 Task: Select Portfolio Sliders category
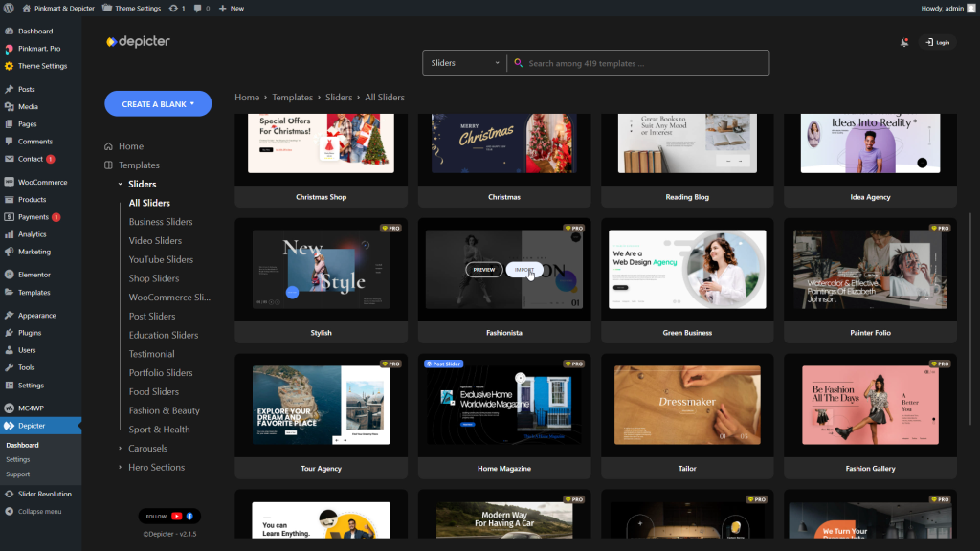161,373
